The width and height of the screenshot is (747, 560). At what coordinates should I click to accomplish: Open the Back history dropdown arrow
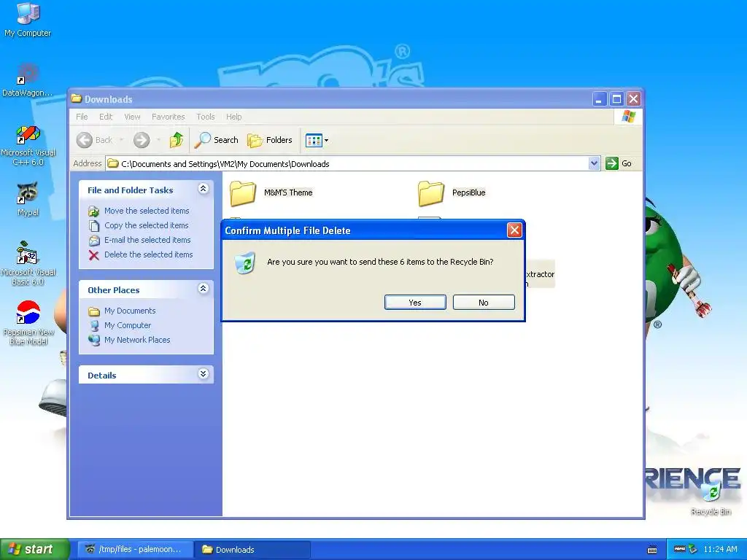(x=122, y=140)
